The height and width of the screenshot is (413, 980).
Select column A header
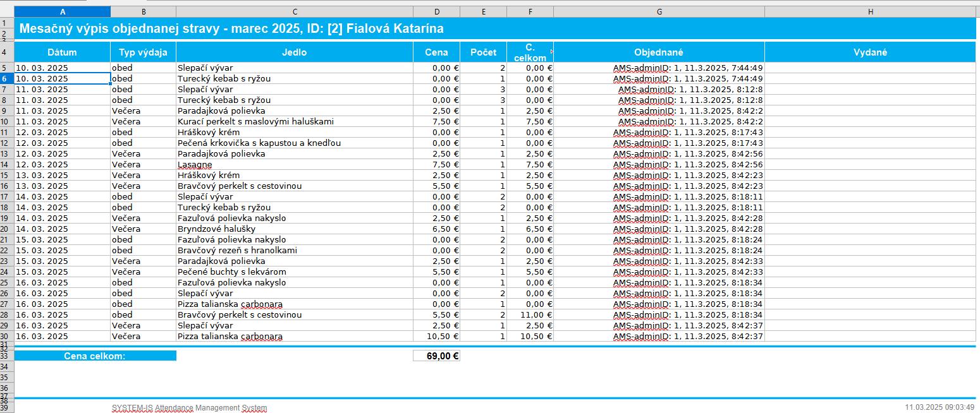62,12
